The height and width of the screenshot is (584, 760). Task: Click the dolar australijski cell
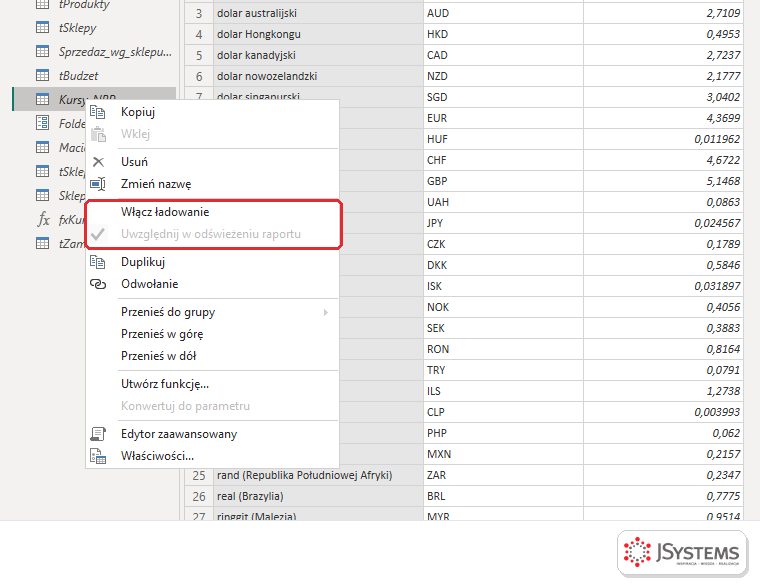[x=318, y=13]
